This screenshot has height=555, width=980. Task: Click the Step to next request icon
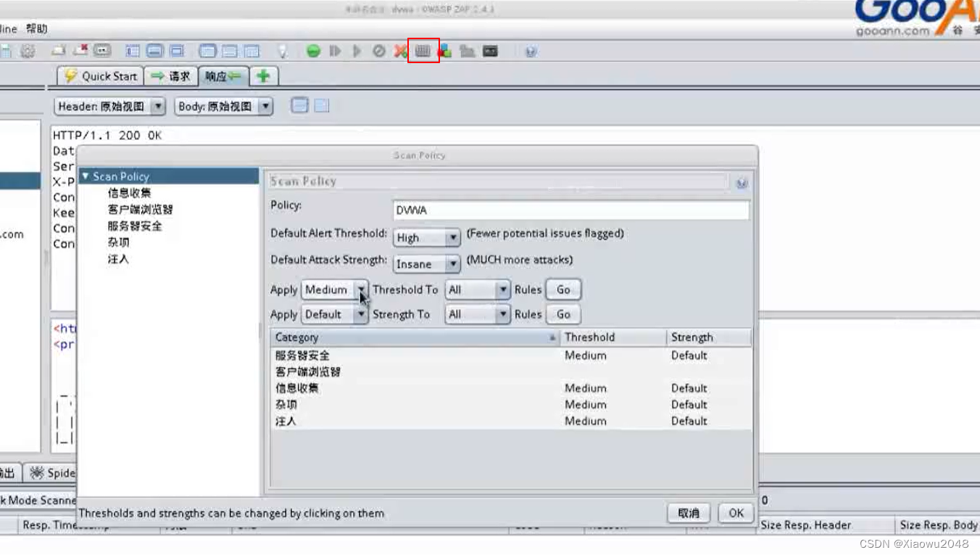point(335,52)
